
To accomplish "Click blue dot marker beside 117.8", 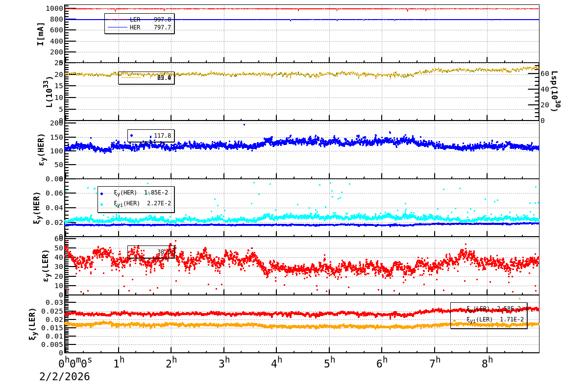I will 131,135.
